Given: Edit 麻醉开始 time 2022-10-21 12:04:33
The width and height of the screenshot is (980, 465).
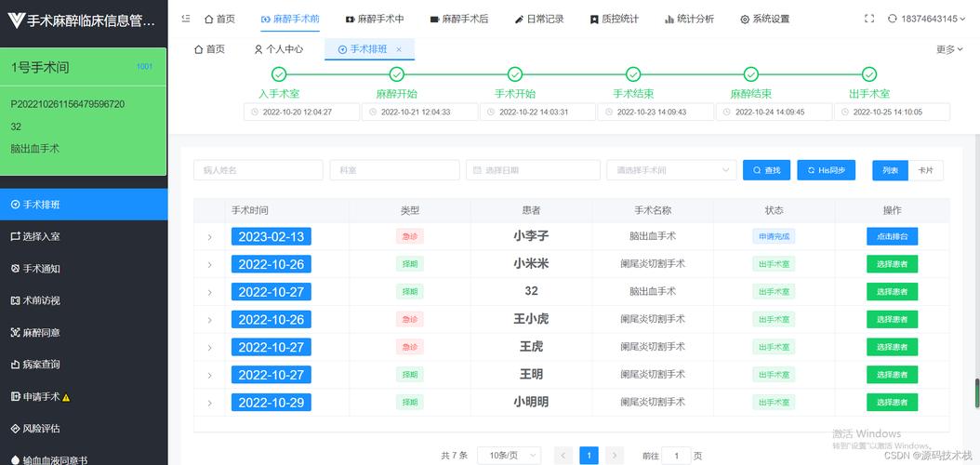Looking at the screenshot, I should [420, 112].
